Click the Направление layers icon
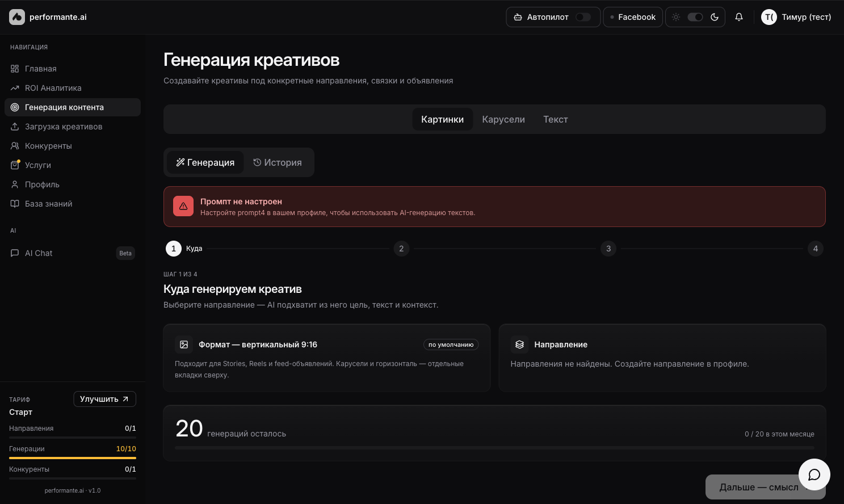The width and height of the screenshot is (844, 504). click(x=519, y=345)
